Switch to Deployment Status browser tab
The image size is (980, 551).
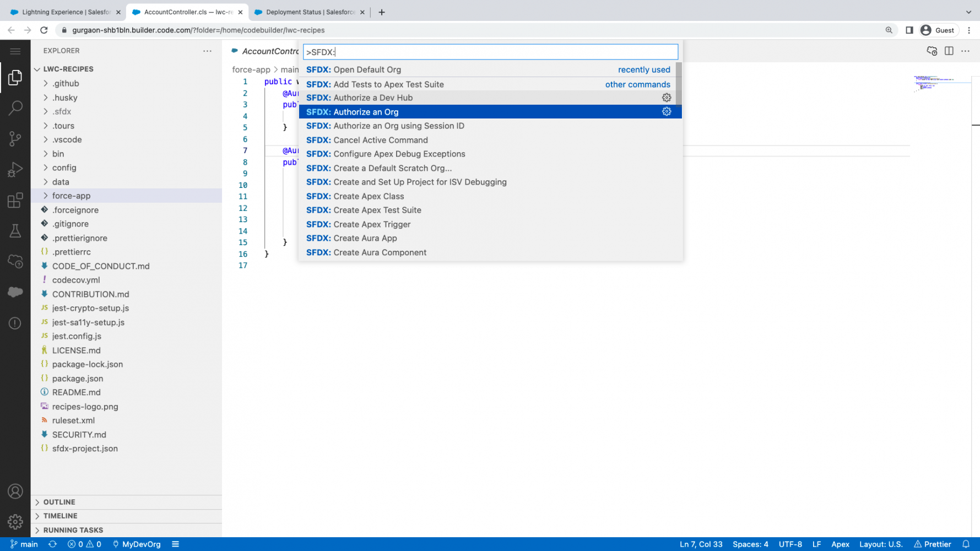(309, 12)
